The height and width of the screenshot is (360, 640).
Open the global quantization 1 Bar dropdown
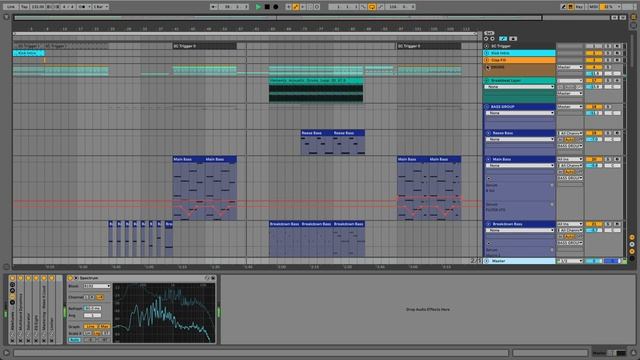pos(100,7)
